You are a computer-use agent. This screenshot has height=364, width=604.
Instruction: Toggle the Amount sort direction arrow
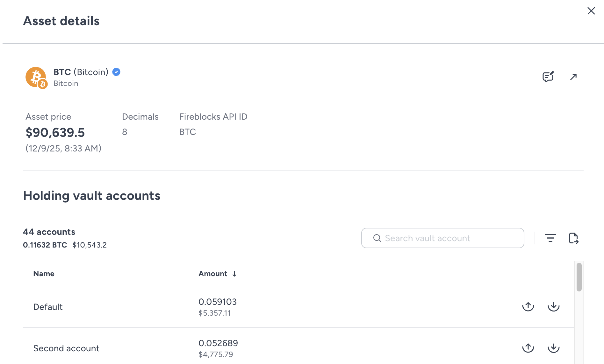[x=234, y=274]
